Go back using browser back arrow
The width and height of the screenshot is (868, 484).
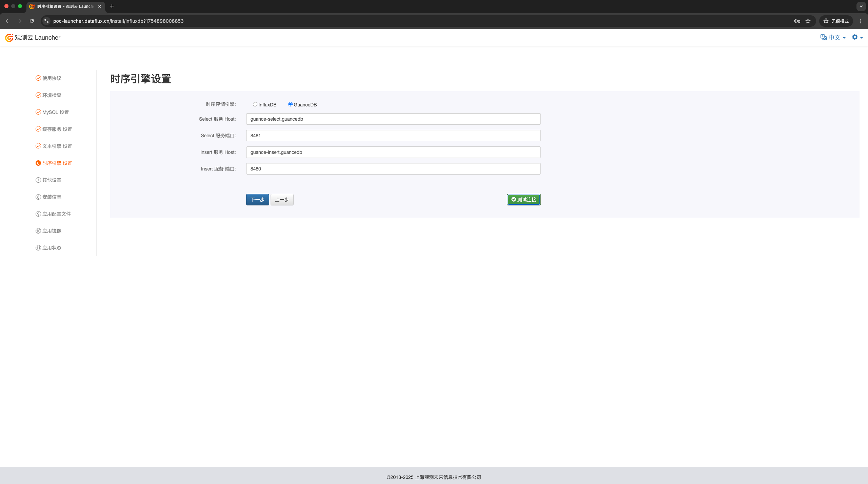click(7, 21)
